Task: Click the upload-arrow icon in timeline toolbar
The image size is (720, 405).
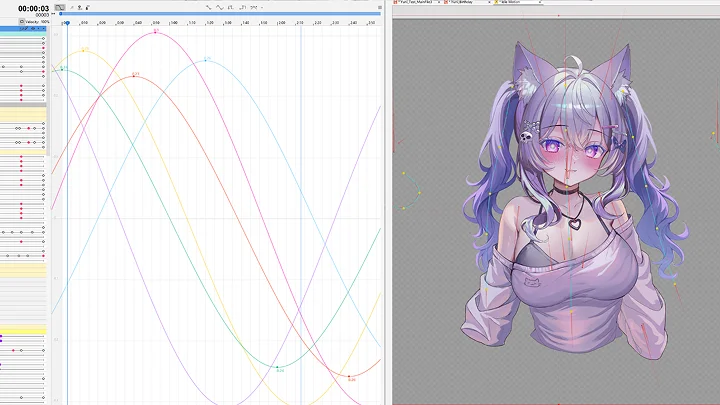Action: click(x=80, y=7)
